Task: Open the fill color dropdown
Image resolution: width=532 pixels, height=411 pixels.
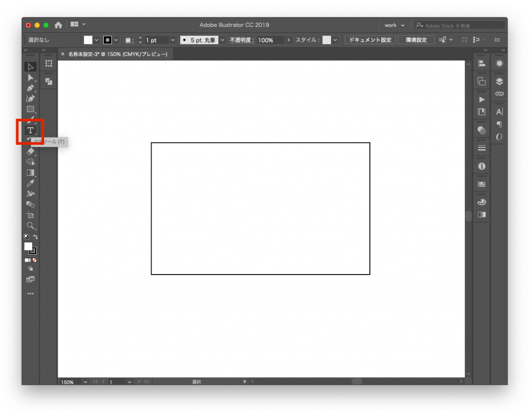Action: click(97, 40)
